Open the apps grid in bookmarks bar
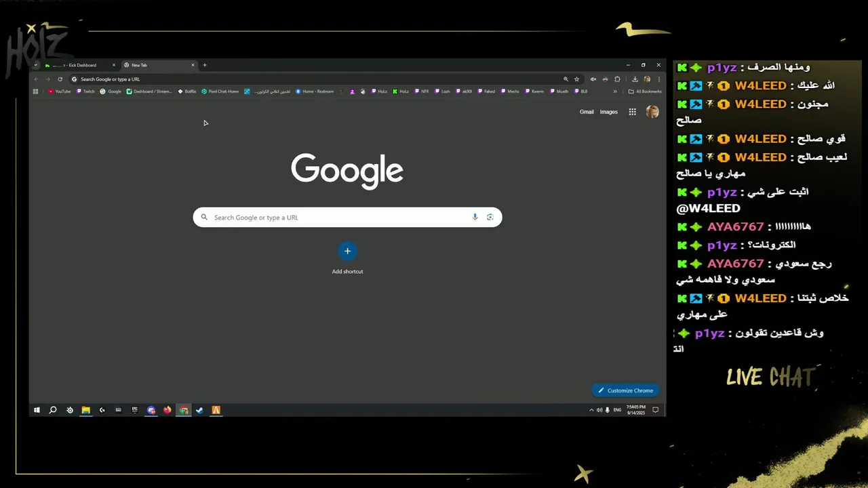 (x=35, y=91)
